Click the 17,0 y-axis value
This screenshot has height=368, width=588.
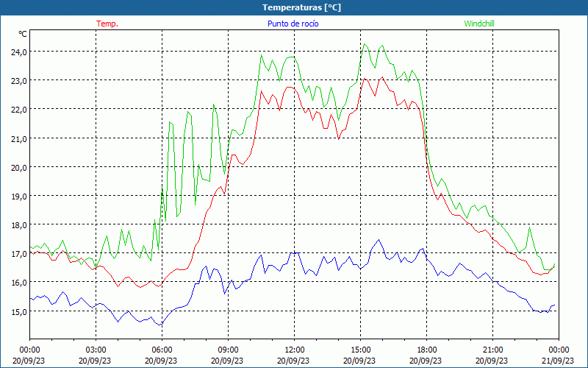point(18,254)
